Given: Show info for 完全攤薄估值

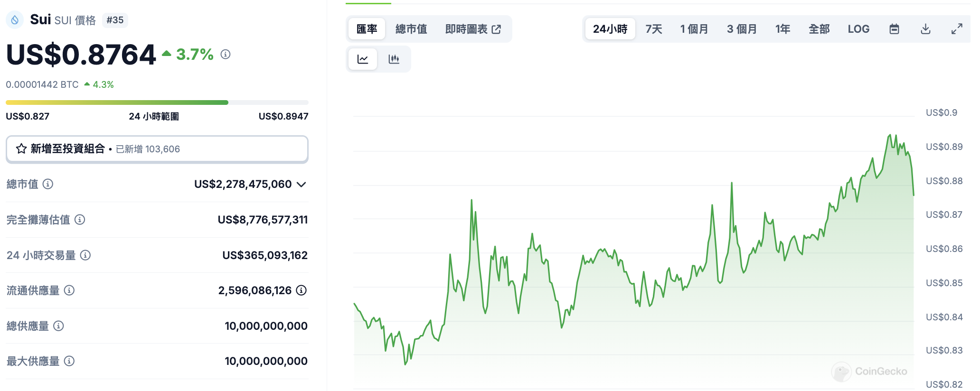Looking at the screenshot, I should pos(80,220).
